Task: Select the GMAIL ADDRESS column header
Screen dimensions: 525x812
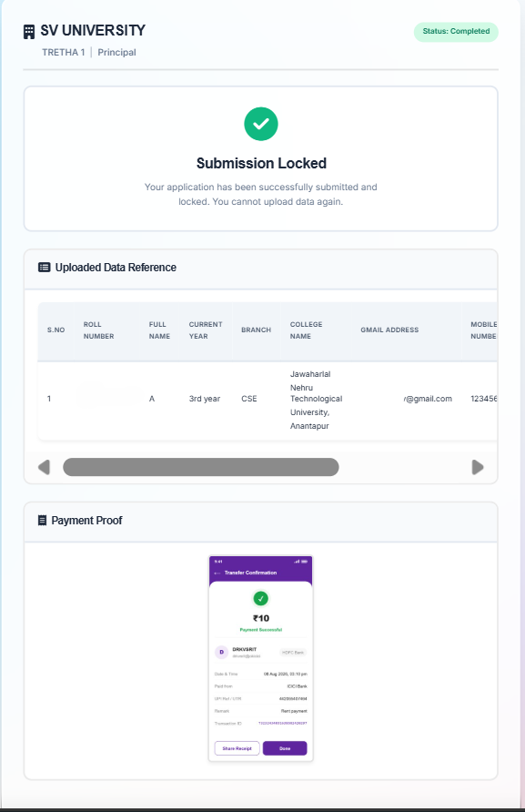Action: coord(389,330)
